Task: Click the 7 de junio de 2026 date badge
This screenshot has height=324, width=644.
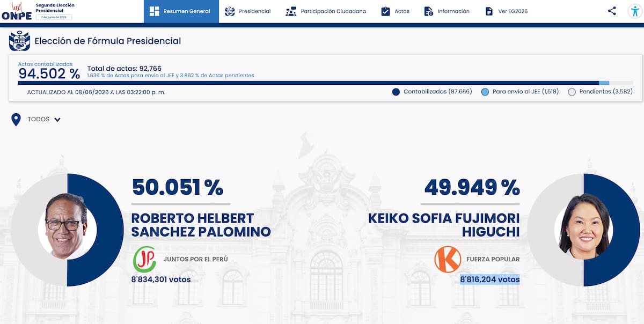Action: click(54, 17)
